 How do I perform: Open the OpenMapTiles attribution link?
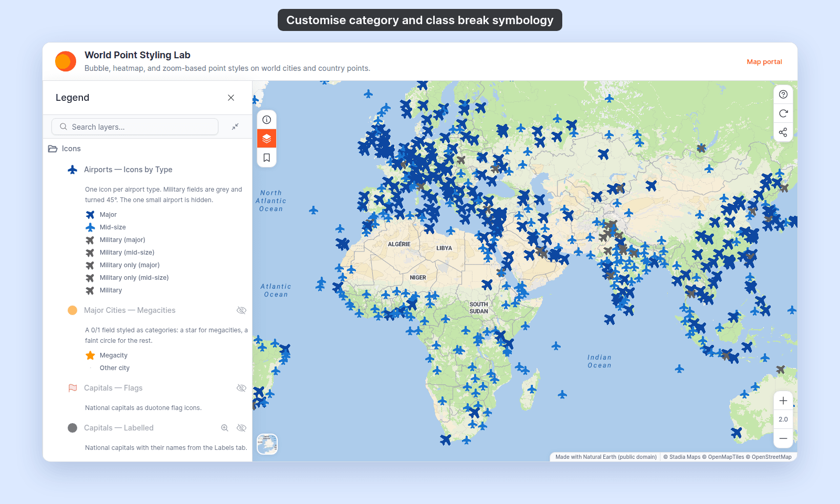click(722, 457)
